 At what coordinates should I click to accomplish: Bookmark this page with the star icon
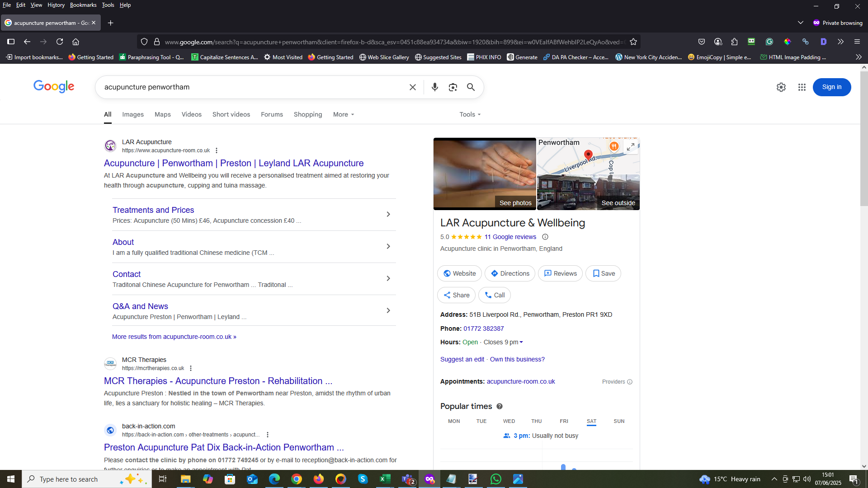point(633,42)
